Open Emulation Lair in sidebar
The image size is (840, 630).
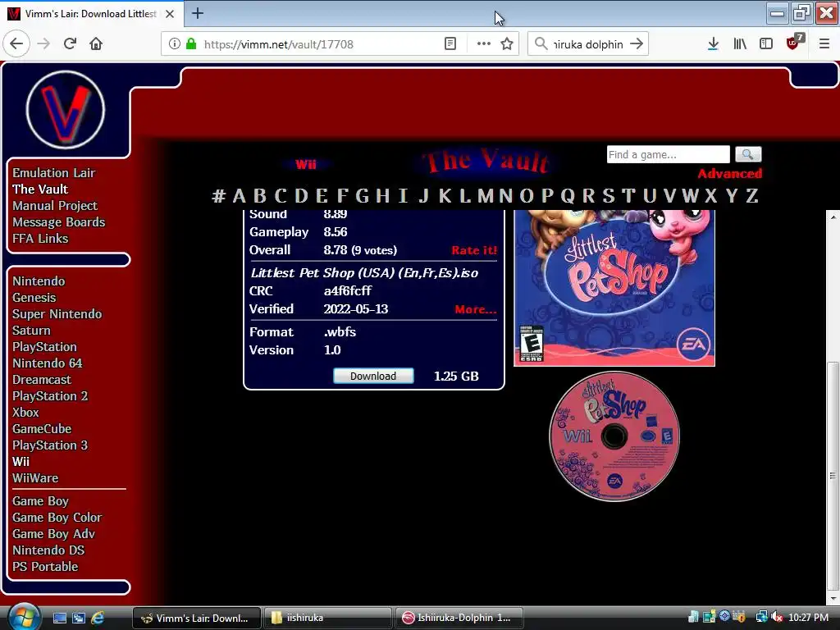point(53,173)
